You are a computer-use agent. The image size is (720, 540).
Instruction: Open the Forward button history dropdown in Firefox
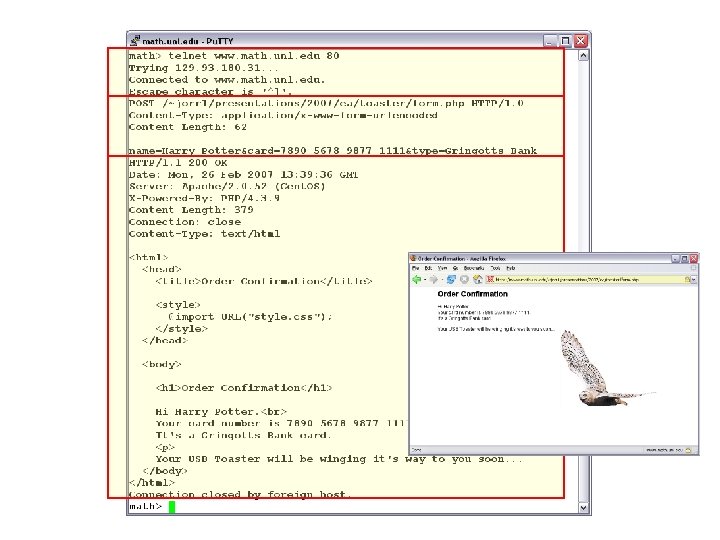tap(442, 280)
